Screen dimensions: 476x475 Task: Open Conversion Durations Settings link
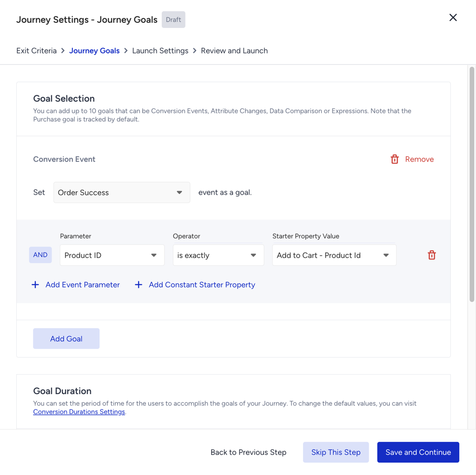click(x=79, y=412)
